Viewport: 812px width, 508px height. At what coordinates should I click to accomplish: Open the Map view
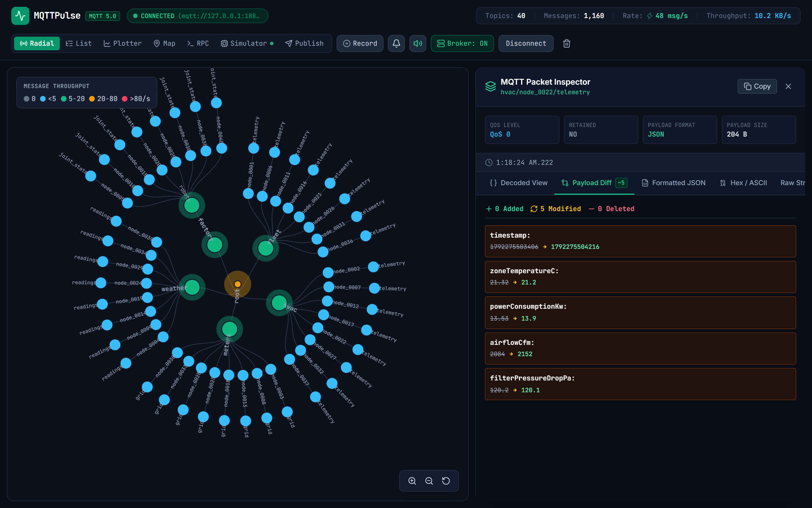click(x=164, y=43)
